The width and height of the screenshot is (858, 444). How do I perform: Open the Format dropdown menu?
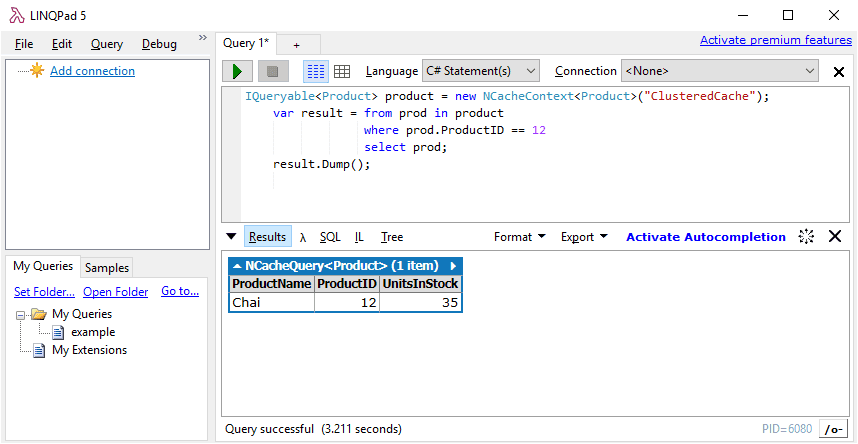coord(520,237)
